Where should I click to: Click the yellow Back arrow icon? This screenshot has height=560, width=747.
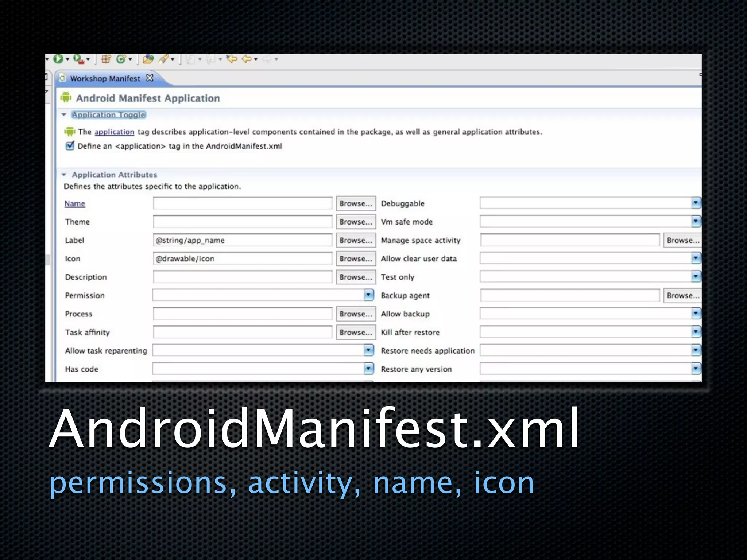(x=247, y=58)
